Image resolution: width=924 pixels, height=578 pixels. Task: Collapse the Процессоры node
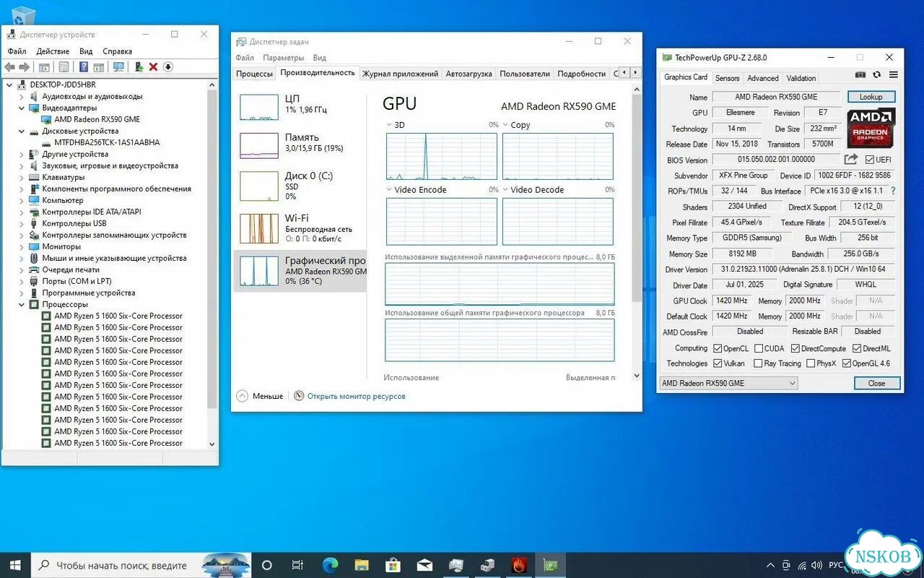pos(21,304)
